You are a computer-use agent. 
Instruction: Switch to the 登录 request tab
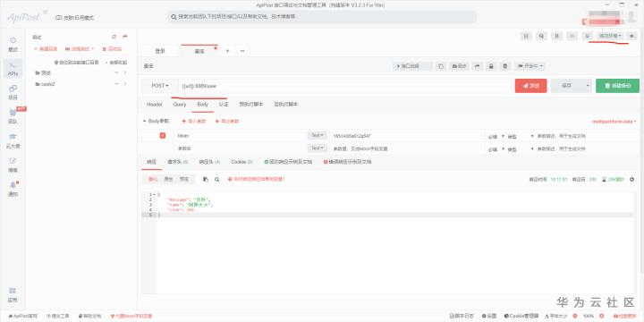pyautogui.click(x=160, y=51)
